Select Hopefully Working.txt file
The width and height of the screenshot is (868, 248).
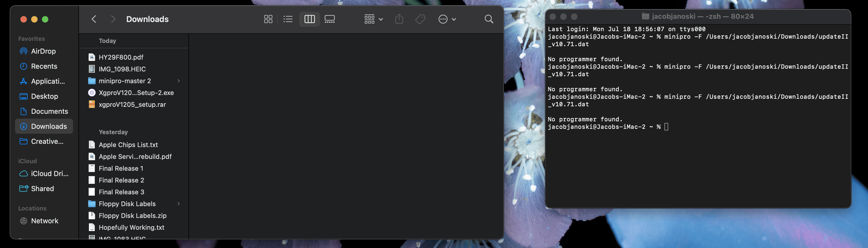pyautogui.click(x=134, y=227)
